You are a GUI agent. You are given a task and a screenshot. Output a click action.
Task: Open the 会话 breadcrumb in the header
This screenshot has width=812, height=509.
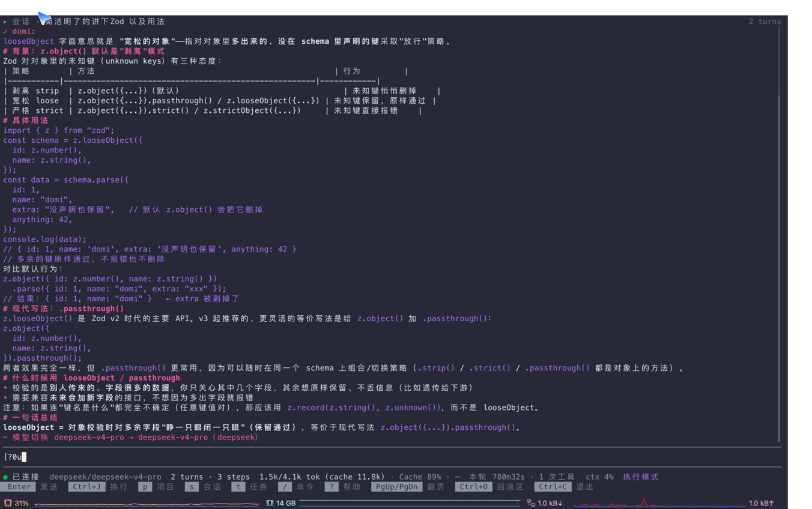[21, 22]
